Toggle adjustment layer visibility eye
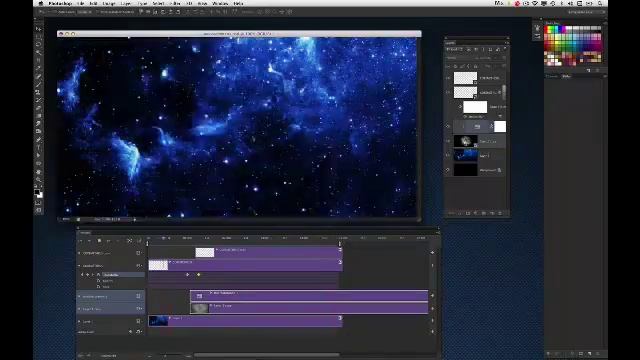Viewport: 640px width, 360px height. (x=448, y=127)
